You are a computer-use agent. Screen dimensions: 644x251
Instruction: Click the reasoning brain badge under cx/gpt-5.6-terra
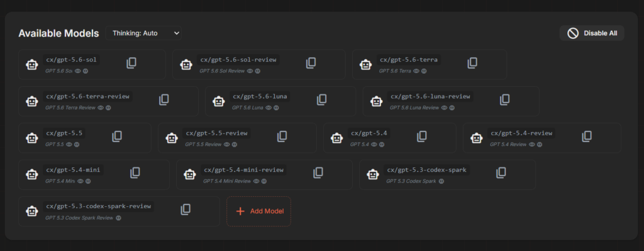pos(424,71)
